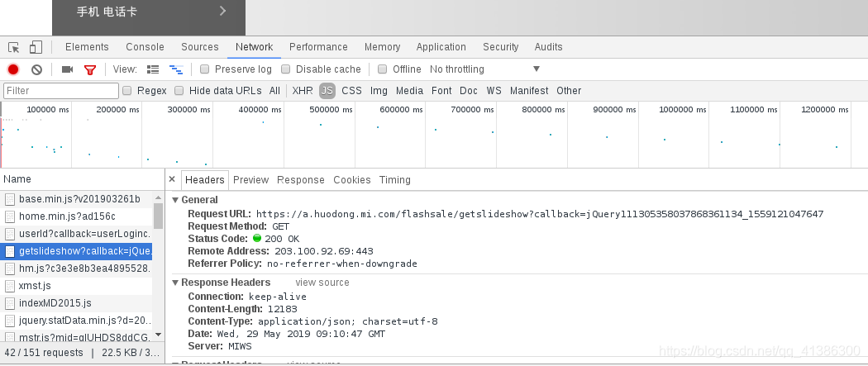Select the Media resource type filter
Screen dimensions: 868x366
[x=410, y=91]
